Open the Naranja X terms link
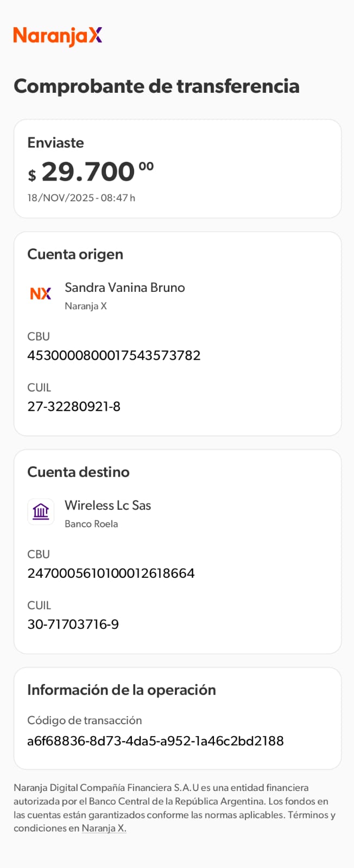354x868 pixels. coord(104,828)
